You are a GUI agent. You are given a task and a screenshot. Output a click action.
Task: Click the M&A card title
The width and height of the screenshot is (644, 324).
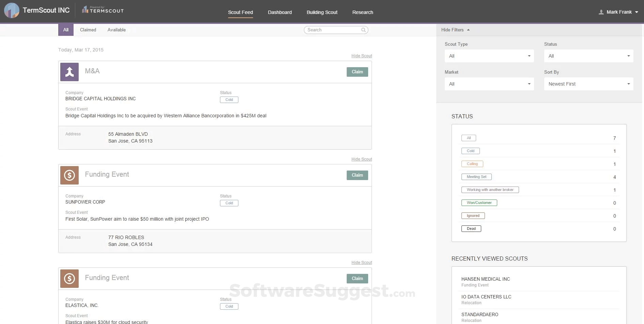[92, 71]
